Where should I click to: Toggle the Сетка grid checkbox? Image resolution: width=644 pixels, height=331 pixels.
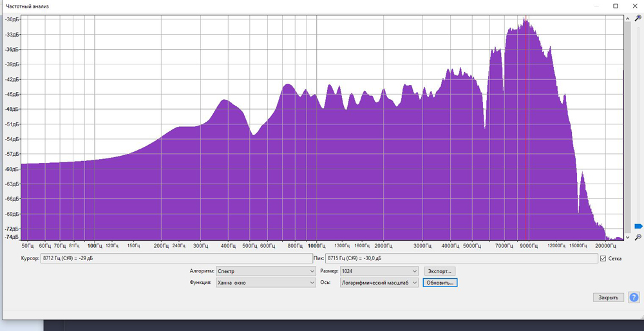click(x=603, y=258)
